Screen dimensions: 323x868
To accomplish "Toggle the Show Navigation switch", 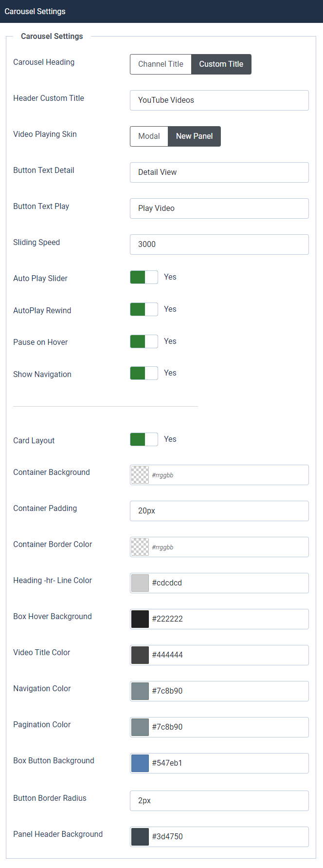I will tap(144, 373).
